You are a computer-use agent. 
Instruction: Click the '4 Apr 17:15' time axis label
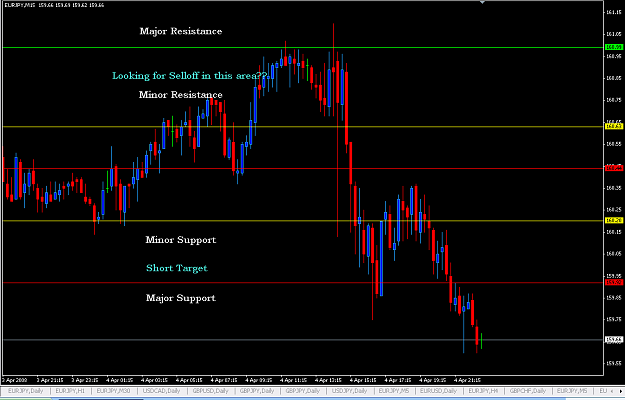[x=398, y=380]
